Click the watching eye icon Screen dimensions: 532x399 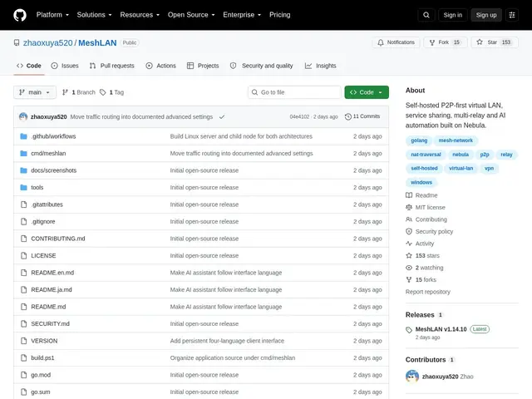[x=409, y=268]
